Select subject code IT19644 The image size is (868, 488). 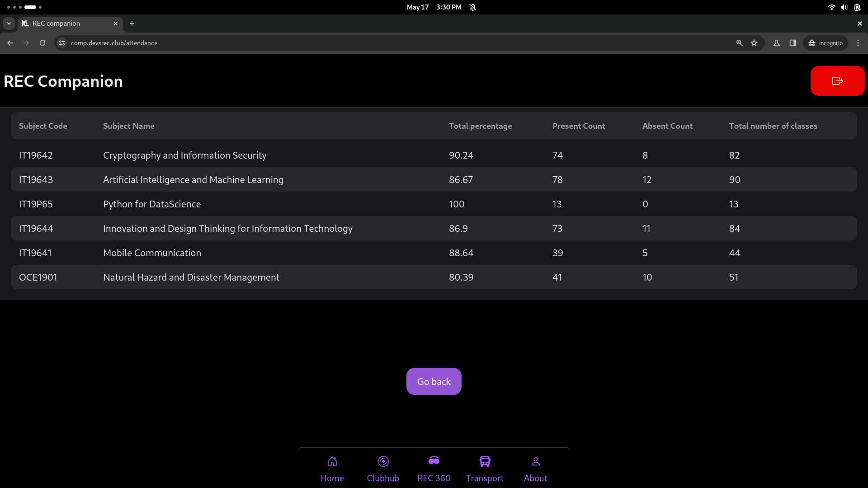click(x=36, y=229)
